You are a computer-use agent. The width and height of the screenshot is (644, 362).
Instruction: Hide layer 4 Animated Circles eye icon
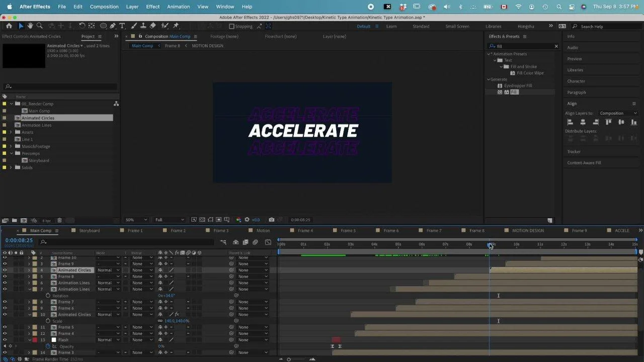click(5, 270)
